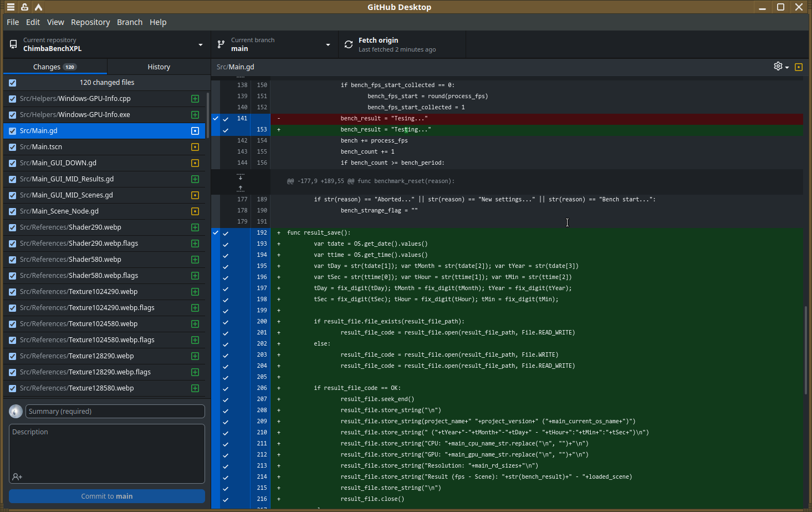Screen dimensions: 812x512
Task: Click the expand-down arrow in diff hunk header
Action: coord(241,177)
